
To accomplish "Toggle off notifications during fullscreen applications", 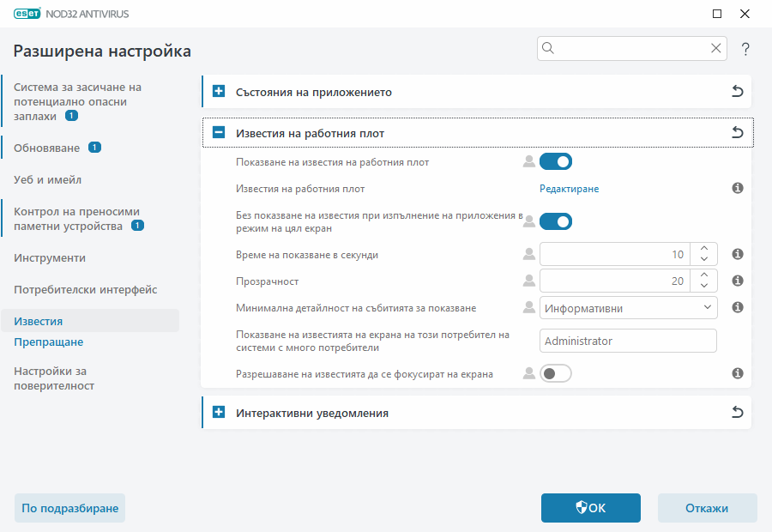I will tap(555, 221).
